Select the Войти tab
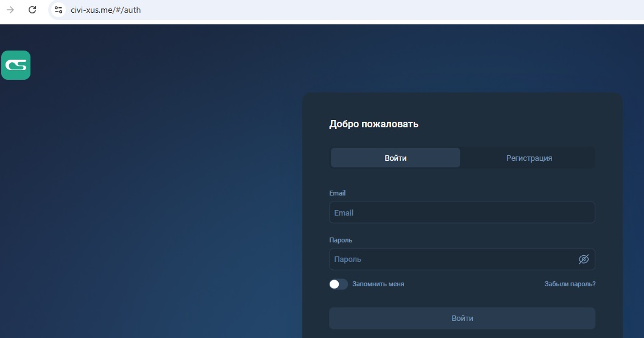Image resolution: width=644 pixels, height=338 pixels. [x=395, y=158]
